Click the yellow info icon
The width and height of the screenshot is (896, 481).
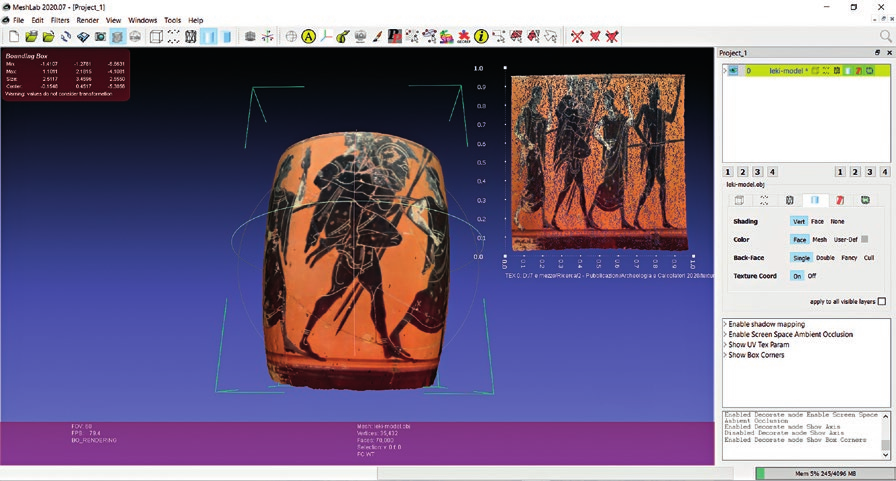click(481, 37)
